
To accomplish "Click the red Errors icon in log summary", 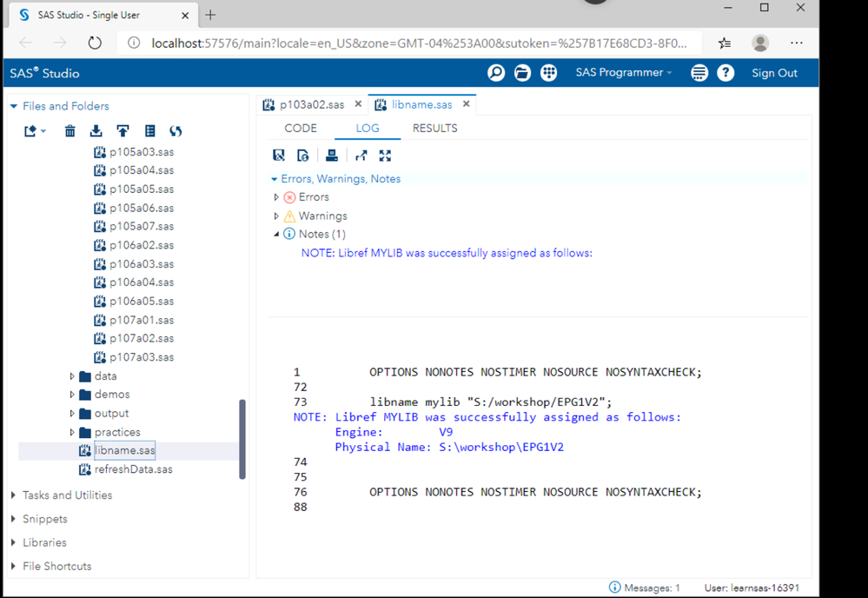I will [x=289, y=197].
